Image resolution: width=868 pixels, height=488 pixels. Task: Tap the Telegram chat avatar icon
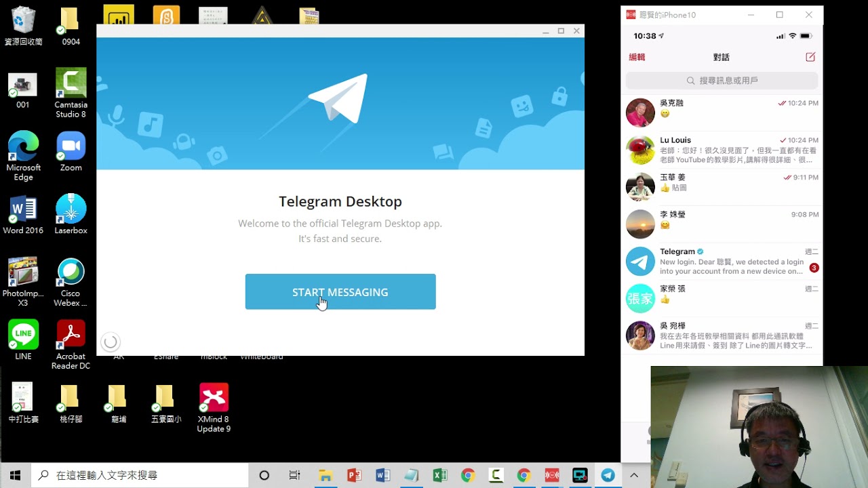click(640, 262)
